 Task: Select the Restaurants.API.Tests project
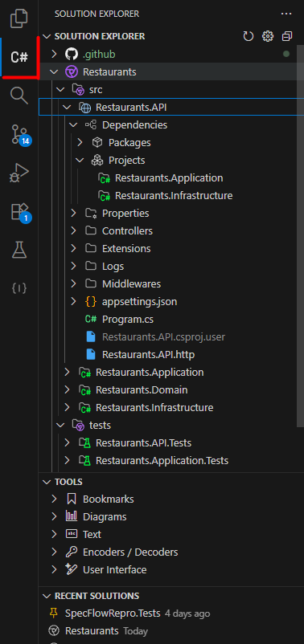(144, 442)
